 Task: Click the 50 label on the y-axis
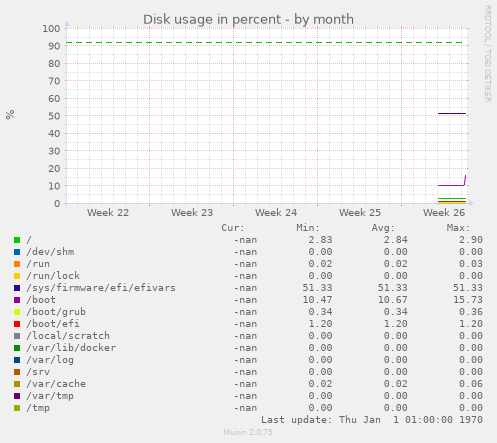tap(54, 116)
